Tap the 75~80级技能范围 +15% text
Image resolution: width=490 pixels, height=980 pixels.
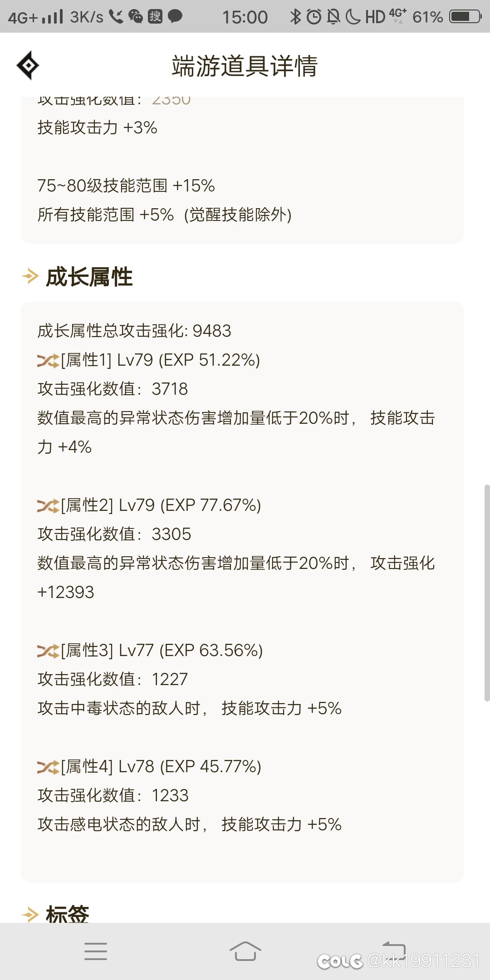(126, 186)
